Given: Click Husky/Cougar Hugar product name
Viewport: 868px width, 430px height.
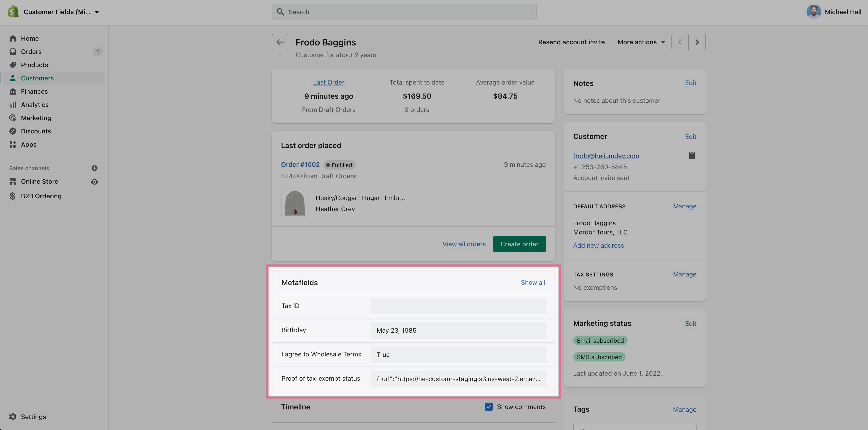Looking at the screenshot, I should pyautogui.click(x=360, y=198).
